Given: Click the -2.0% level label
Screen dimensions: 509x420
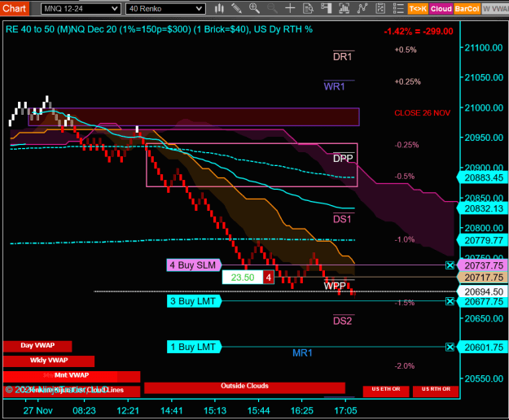Looking at the screenshot, I should (x=405, y=366).
